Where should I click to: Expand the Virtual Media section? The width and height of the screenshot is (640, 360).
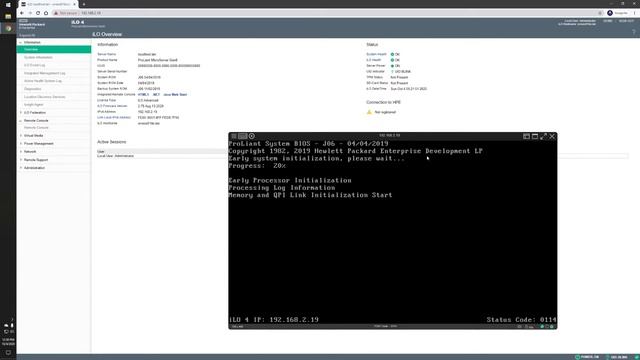20,136
